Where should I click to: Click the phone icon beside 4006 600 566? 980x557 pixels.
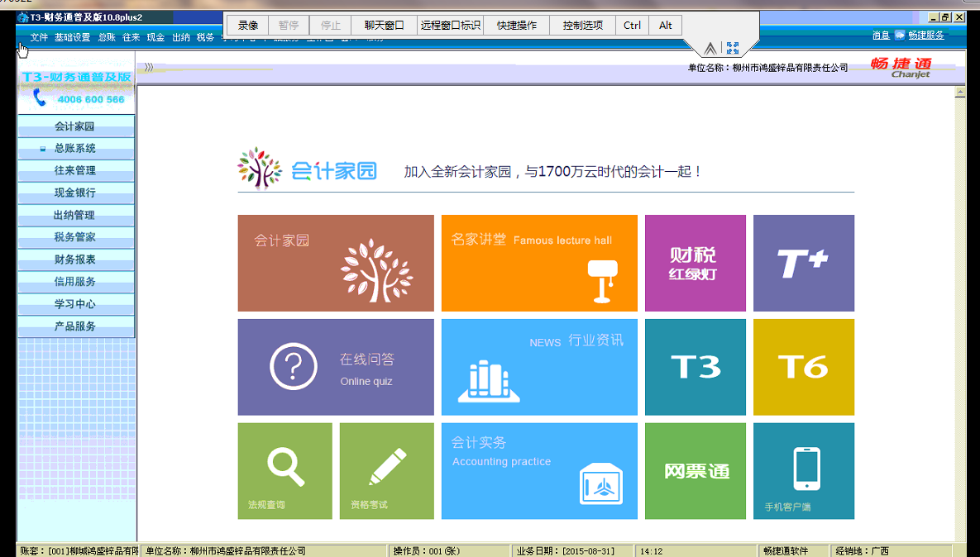click(x=40, y=98)
